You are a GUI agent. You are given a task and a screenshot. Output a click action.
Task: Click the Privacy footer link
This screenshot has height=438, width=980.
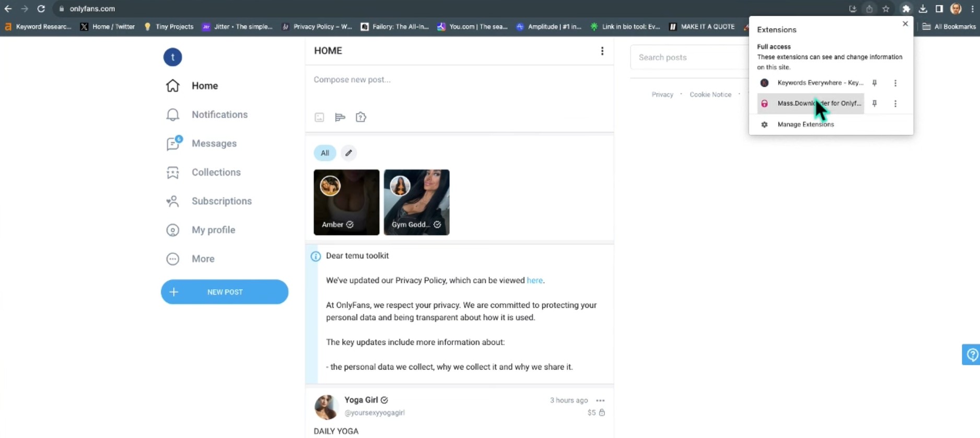pos(662,95)
